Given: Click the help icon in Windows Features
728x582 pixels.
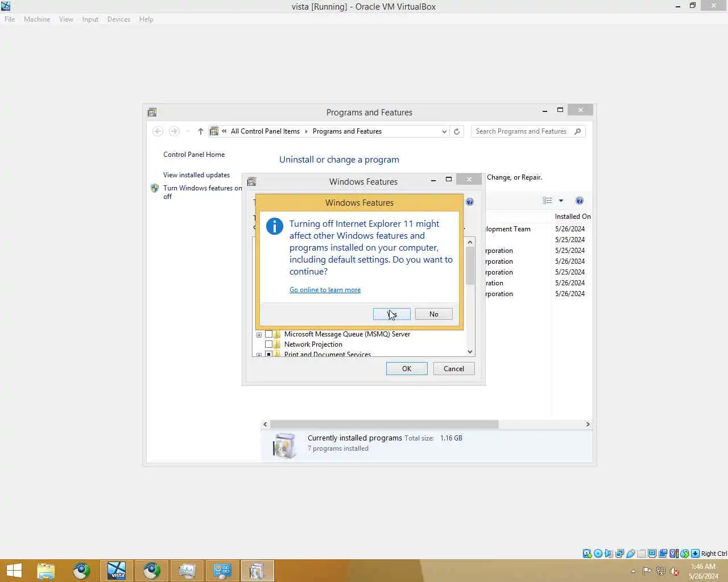Looking at the screenshot, I should [470, 202].
